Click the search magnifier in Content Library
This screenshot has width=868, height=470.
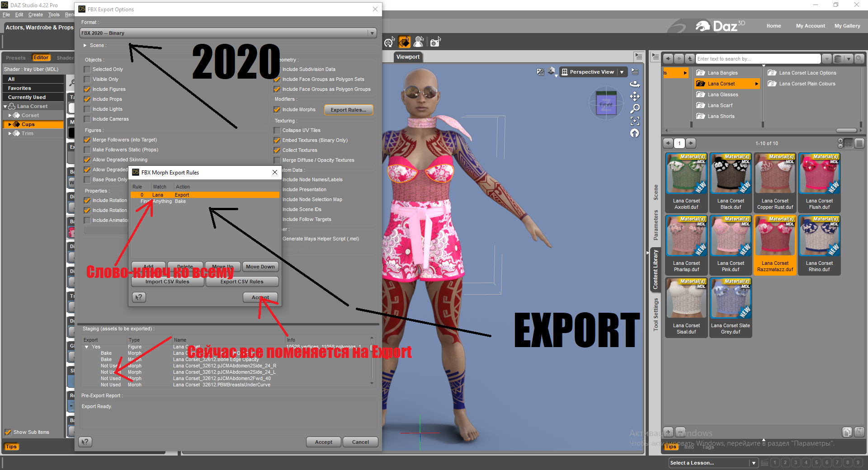(859, 59)
